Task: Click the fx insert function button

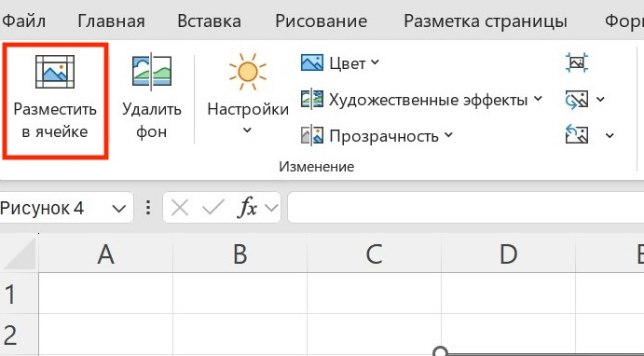Action: (x=247, y=208)
